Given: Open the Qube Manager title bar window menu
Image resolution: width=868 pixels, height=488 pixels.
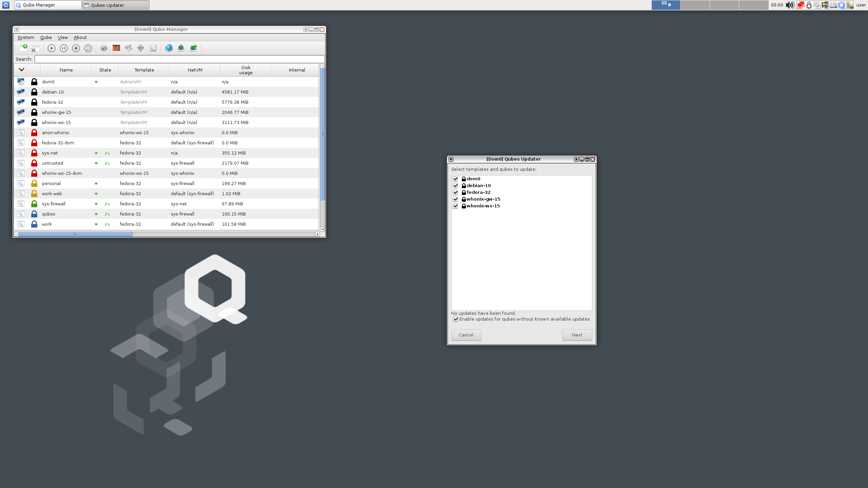Looking at the screenshot, I should coord(16,29).
